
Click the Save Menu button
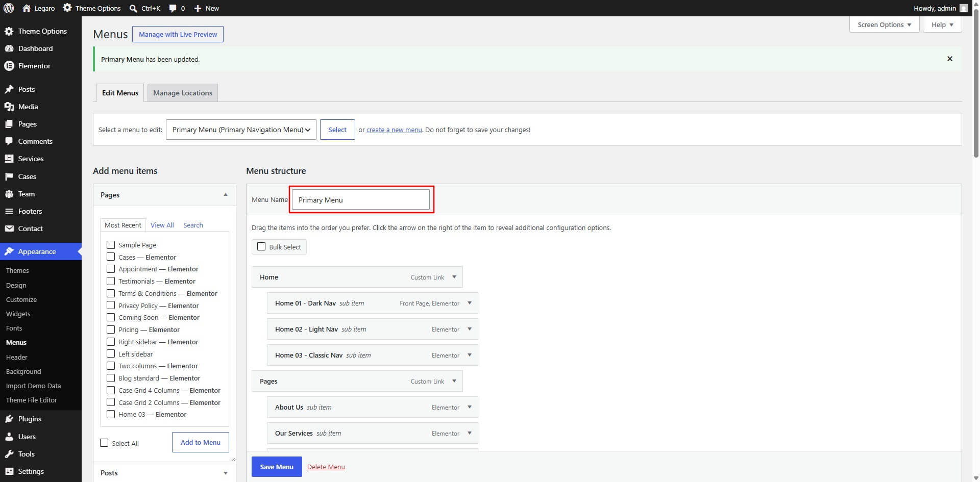tap(277, 467)
